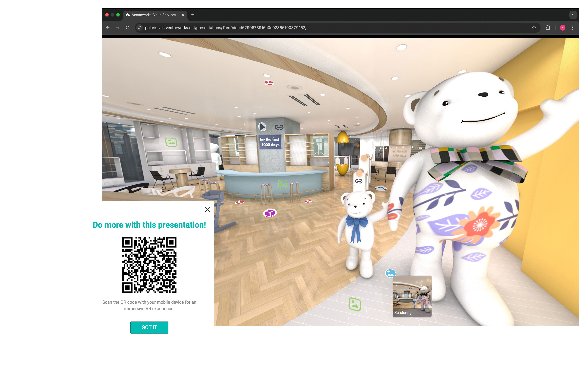Click the browser forward button
This screenshot has width=588, height=366.
(118, 28)
